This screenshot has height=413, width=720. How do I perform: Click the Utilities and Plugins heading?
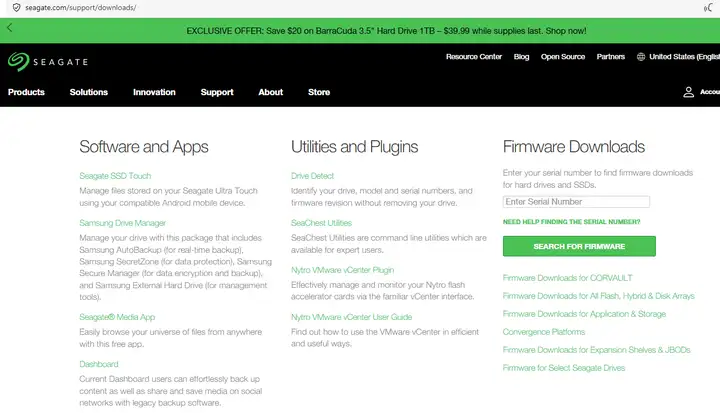[354, 147]
